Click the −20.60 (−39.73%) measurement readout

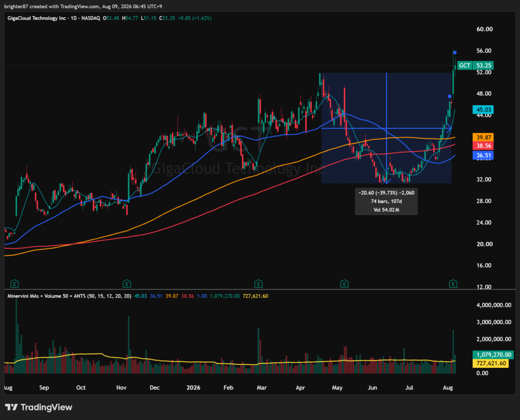click(x=386, y=193)
